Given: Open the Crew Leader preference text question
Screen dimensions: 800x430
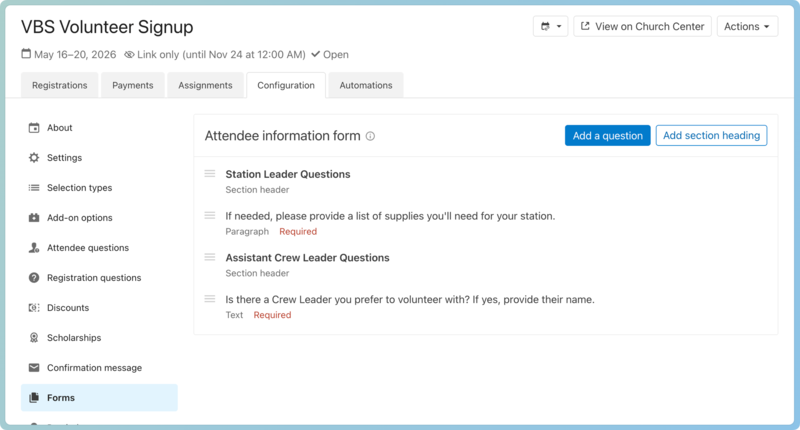Looking at the screenshot, I should pos(410,299).
